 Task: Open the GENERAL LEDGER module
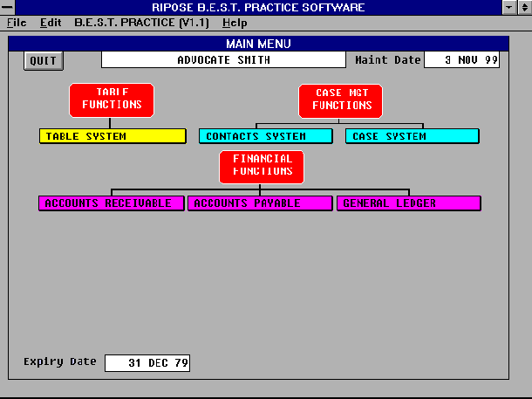coord(408,203)
